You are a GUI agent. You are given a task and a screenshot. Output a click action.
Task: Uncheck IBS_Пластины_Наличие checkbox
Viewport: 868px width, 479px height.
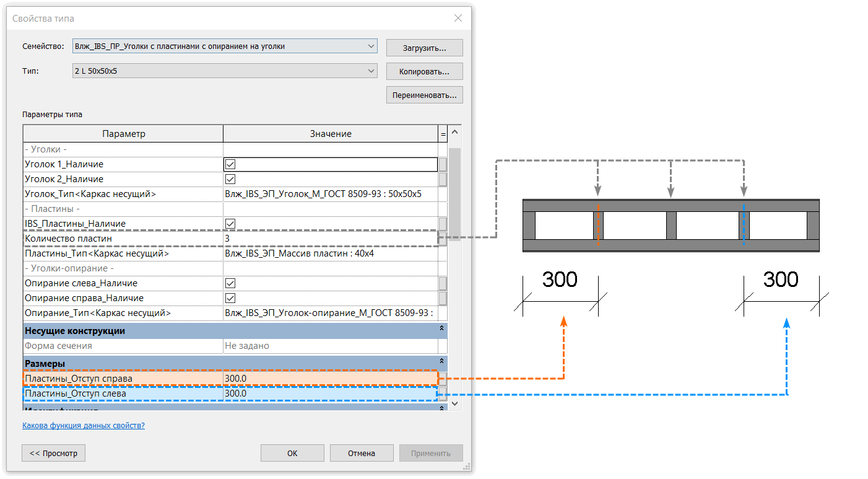[x=230, y=224]
